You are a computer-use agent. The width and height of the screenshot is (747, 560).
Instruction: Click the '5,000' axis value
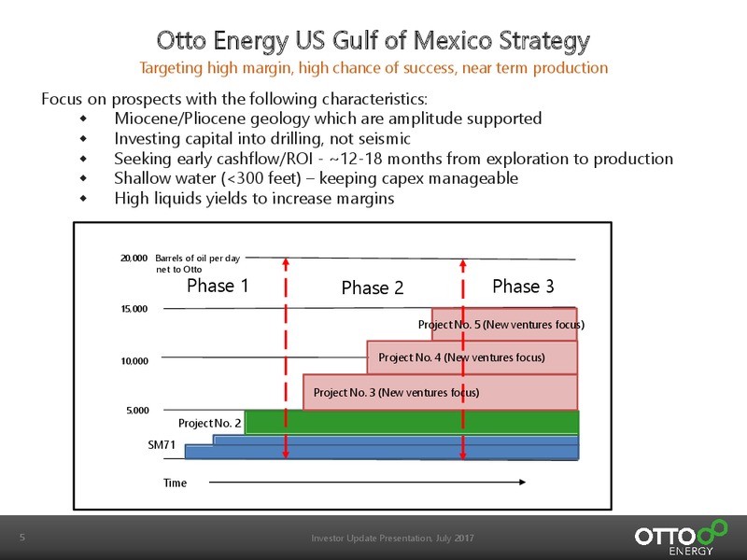click(x=137, y=411)
